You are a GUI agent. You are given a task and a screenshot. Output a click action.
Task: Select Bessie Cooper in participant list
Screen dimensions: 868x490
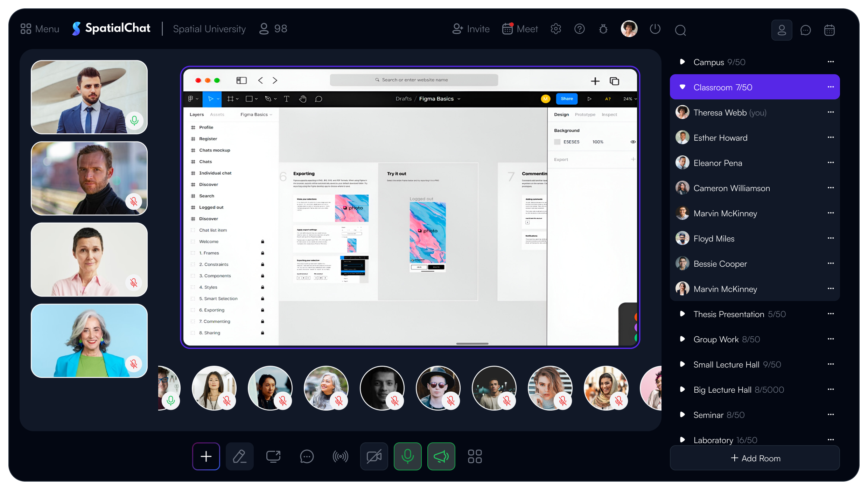click(755, 264)
